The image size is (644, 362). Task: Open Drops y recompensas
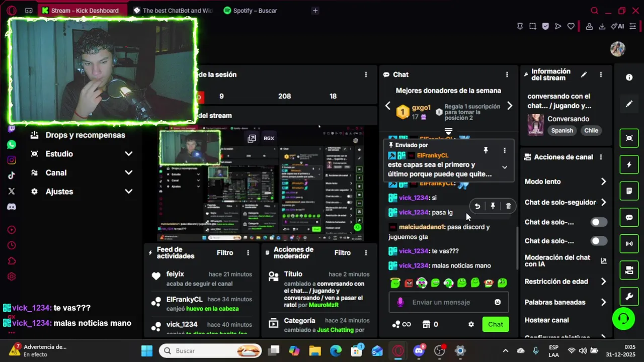[78, 135]
